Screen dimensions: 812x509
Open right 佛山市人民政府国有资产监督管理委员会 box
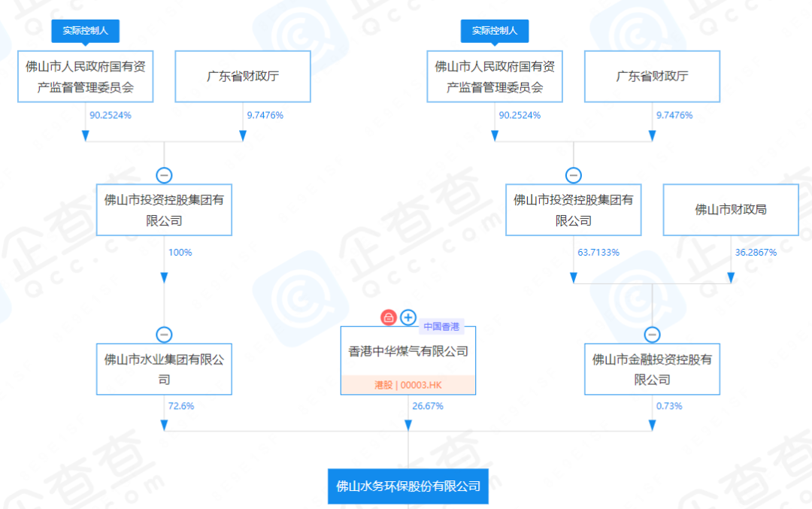tap(495, 77)
